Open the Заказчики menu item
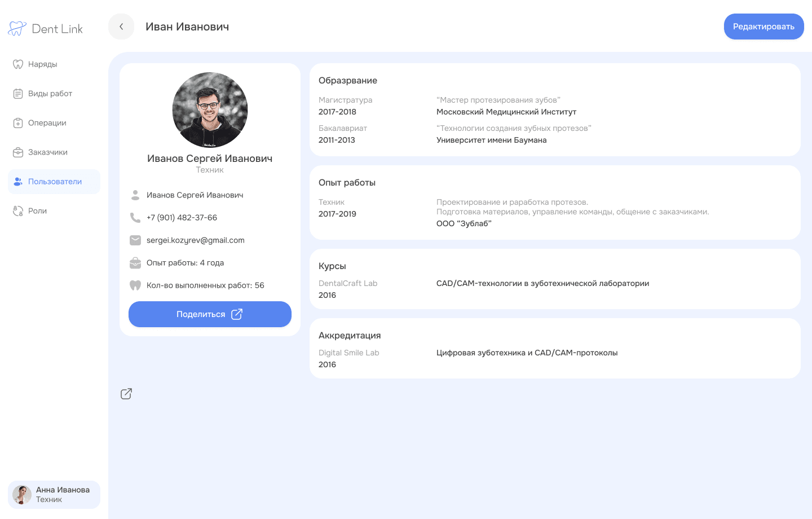812x519 pixels. 54,152
